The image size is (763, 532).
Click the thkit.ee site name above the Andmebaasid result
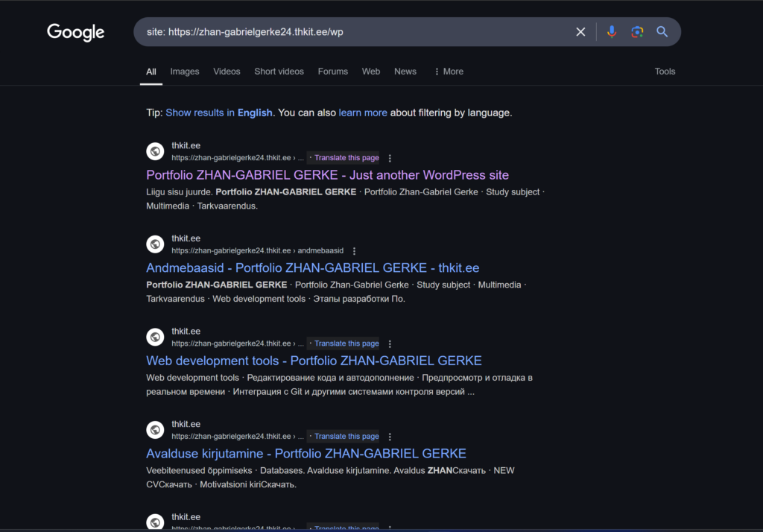(x=186, y=238)
